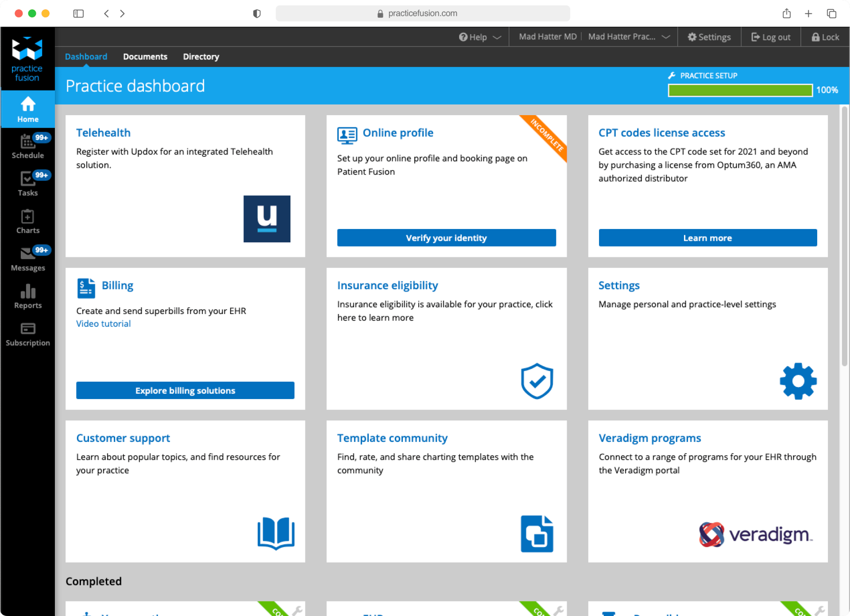The height and width of the screenshot is (616, 850).
Task: Go to Home in the sidebar
Action: pos(28,109)
